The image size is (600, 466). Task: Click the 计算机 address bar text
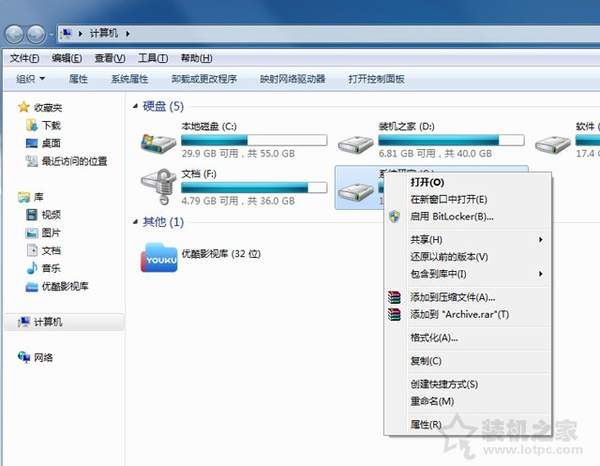104,33
